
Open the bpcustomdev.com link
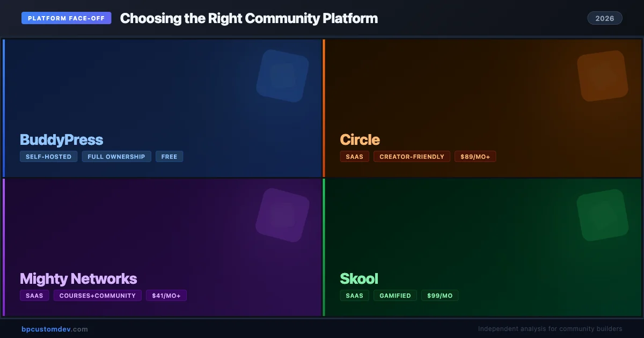tap(53, 329)
